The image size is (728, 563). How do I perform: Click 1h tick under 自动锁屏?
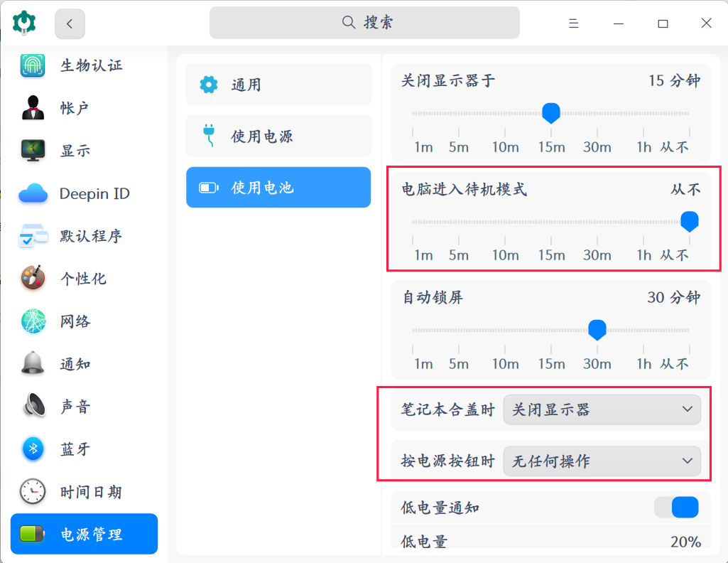point(643,364)
